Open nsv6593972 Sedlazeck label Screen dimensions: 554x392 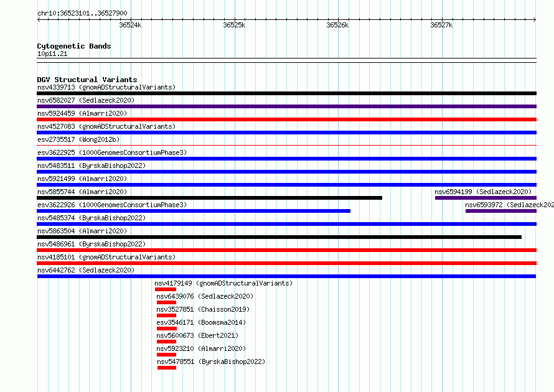pyautogui.click(x=509, y=205)
